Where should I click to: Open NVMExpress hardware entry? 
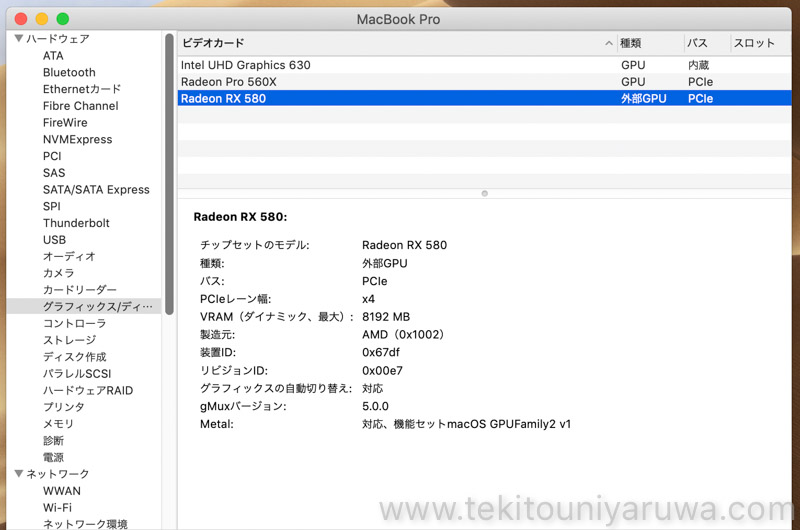78,139
